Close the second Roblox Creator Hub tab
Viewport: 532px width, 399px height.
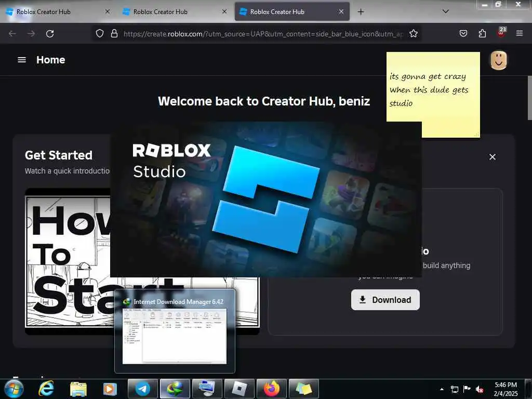[x=224, y=11]
